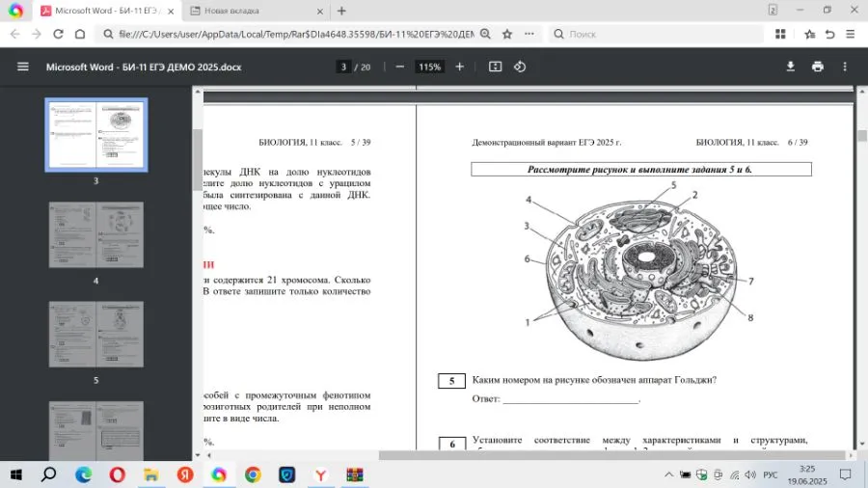Reload the current page
Screen dimensions: 868x488
(58, 35)
